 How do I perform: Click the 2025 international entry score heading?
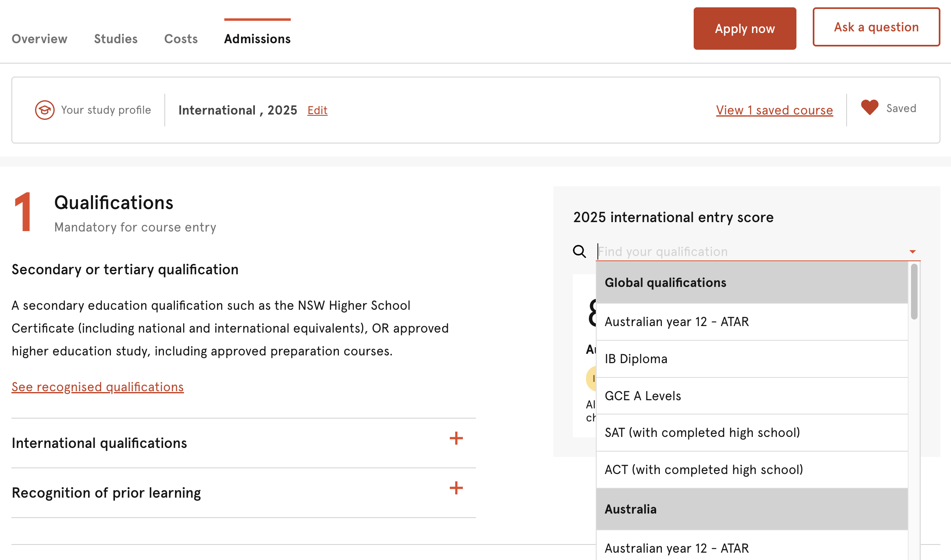point(673,217)
